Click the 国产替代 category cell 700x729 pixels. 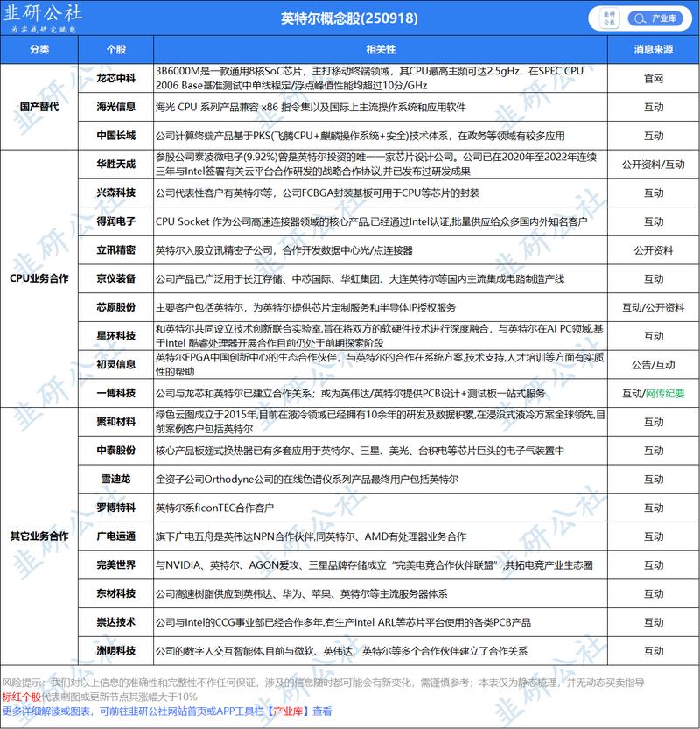tap(39, 107)
